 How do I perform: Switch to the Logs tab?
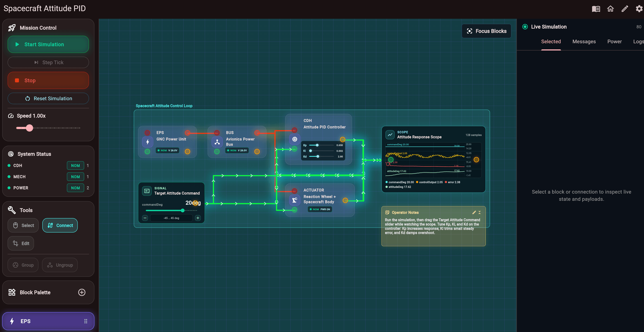638,42
